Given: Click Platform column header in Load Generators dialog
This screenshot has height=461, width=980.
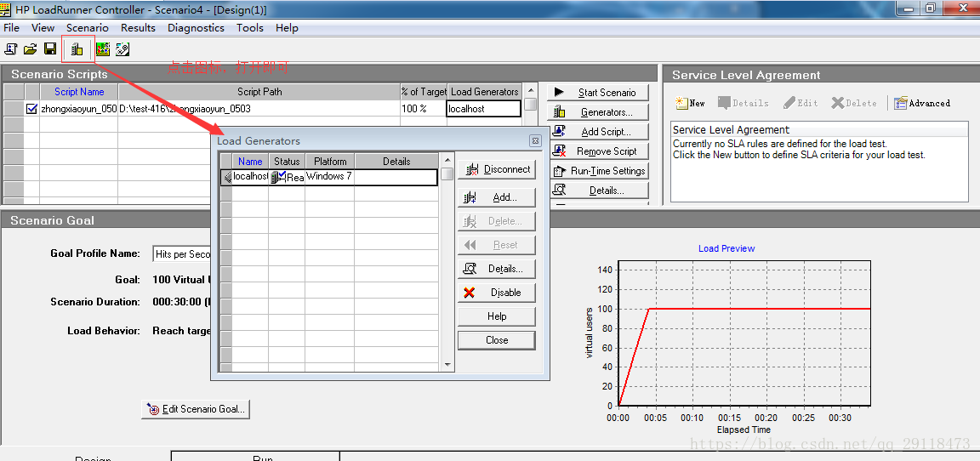Looking at the screenshot, I should pyautogui.click(x=330, y=161).
